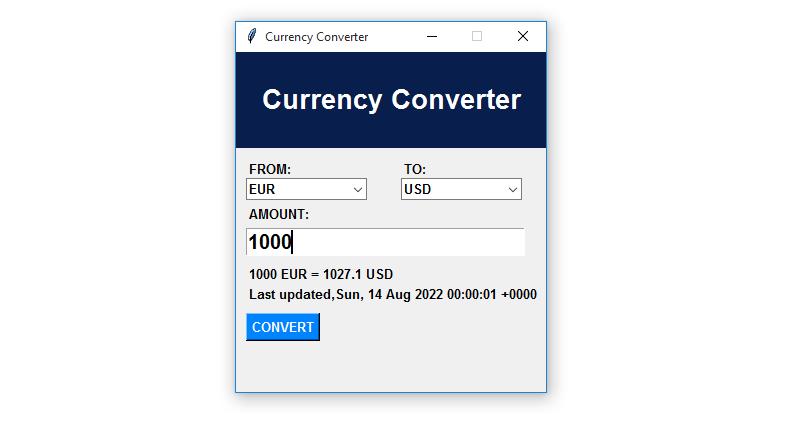
Task: Click the FROM: label
Action: pyautogui.click(x=270, y=170)
